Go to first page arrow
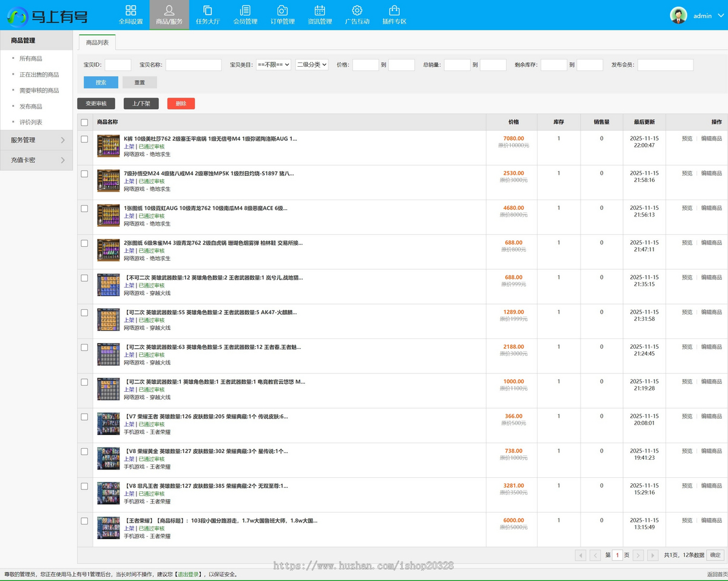The height and width of the screenshot is (581, 728). 580,555
